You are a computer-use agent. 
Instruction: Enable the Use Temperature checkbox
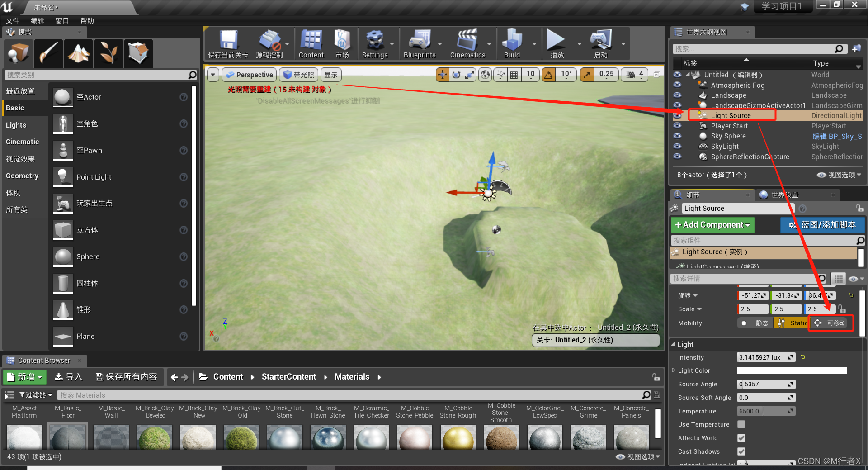click(741, 424)
